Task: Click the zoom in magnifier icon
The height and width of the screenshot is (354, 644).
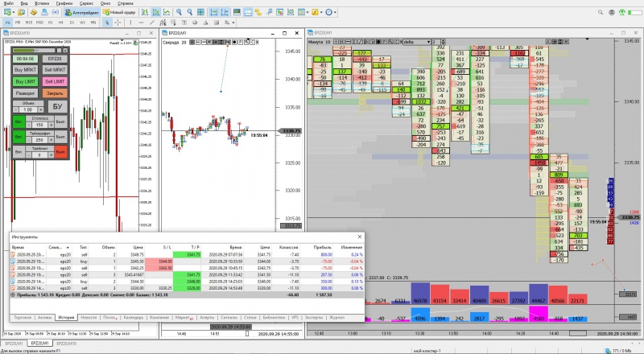Action: [x=179, y=12]
